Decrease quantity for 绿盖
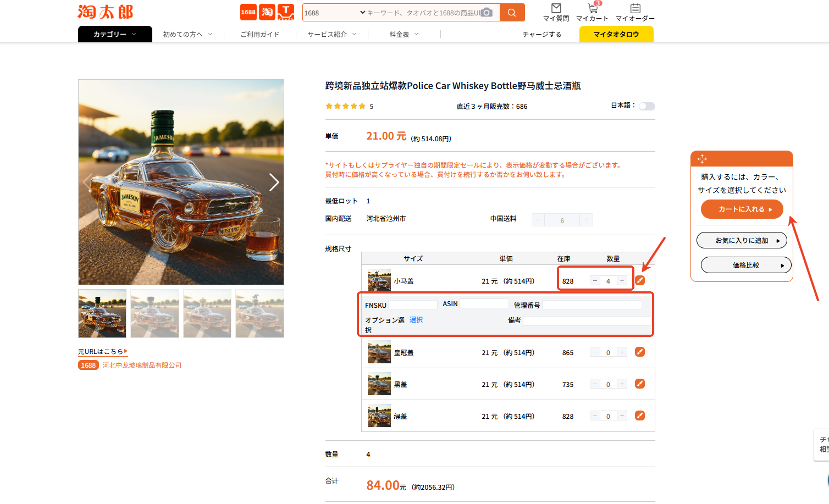This screenshot has width=829, height=504. 595,416
